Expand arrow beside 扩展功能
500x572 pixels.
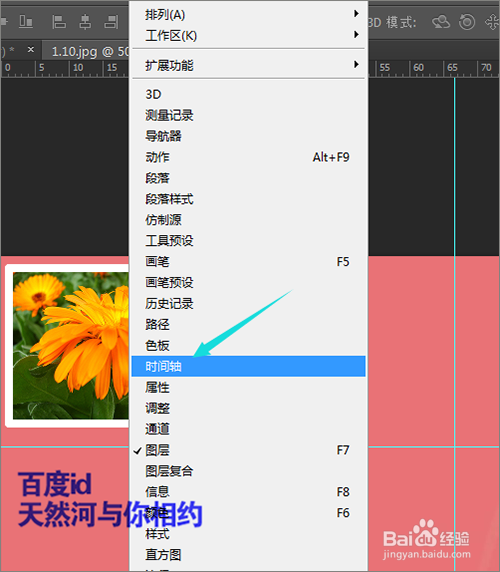[356, 65]
